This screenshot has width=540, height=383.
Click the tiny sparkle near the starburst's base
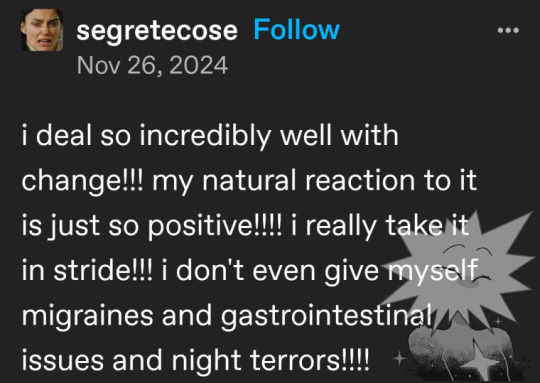click(x=498, y=322)
